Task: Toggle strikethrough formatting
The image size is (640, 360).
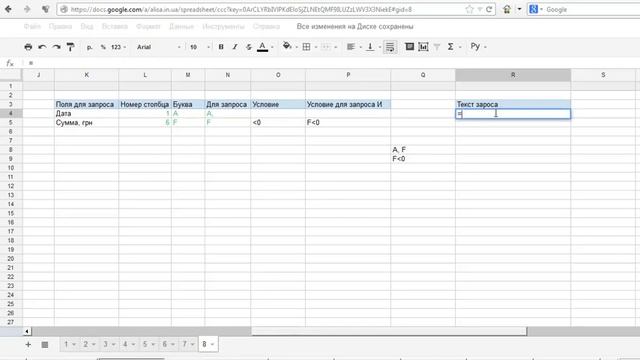Action: click(x=249, y=47)
